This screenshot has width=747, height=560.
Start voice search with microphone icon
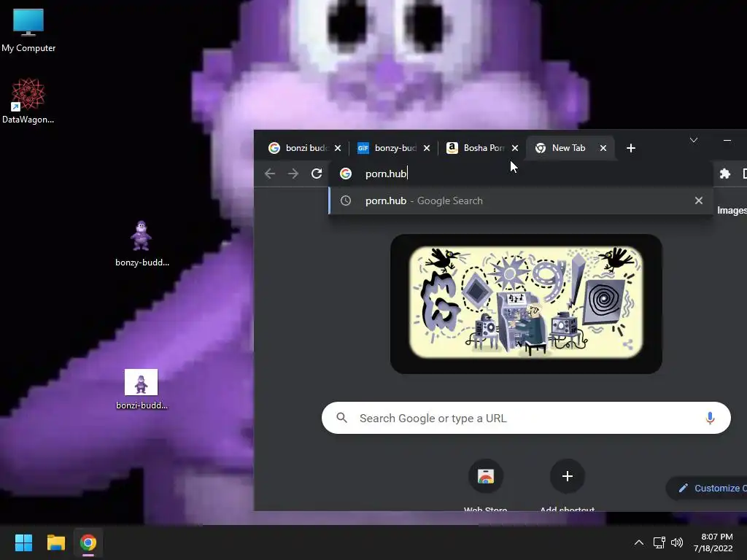click(710, 418)
